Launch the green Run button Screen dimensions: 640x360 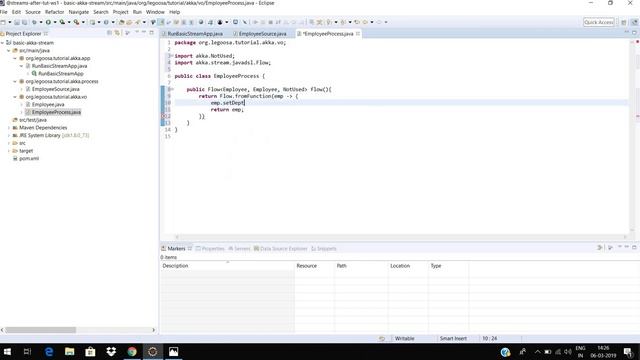click(48, 22)
